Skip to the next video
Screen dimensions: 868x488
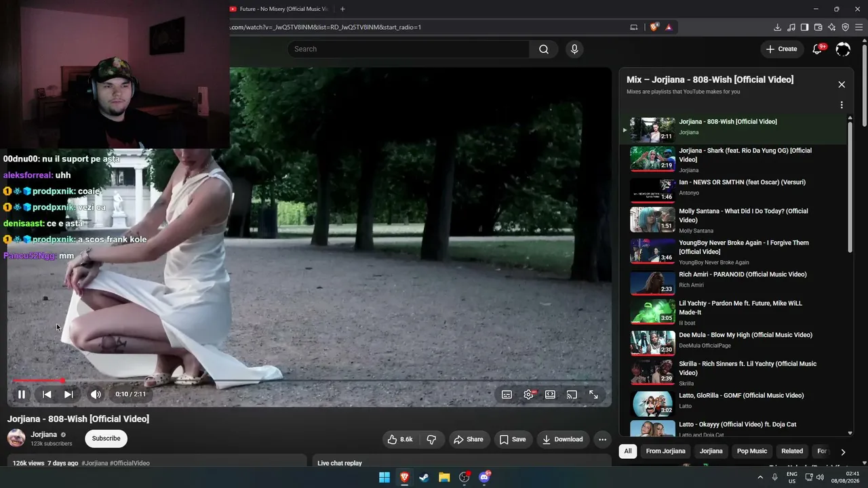(x=68, y=394)
